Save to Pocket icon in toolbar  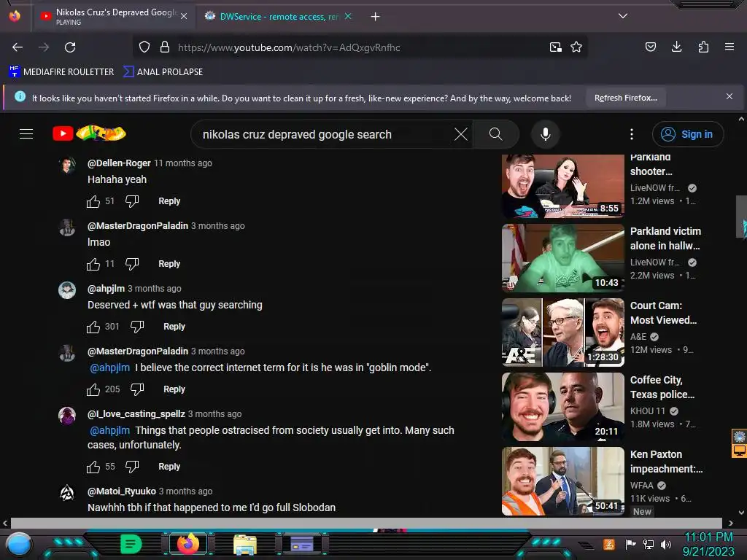(x=650, y=47)
